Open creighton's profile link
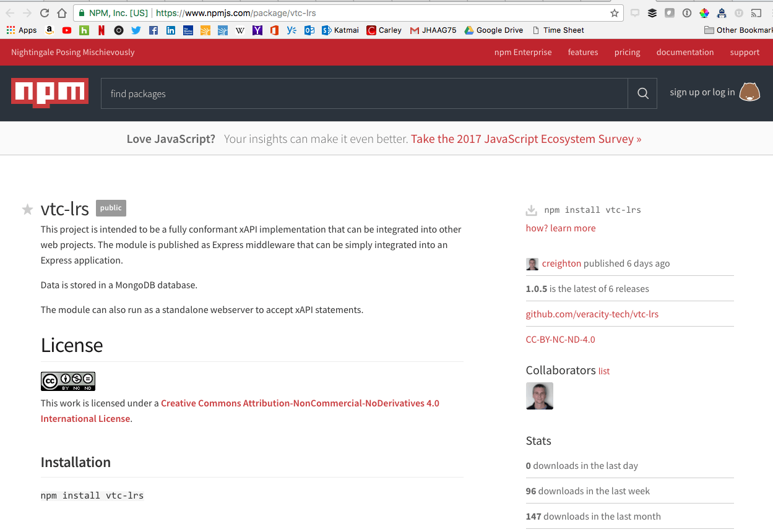773x532 pixels. point(561,264)
